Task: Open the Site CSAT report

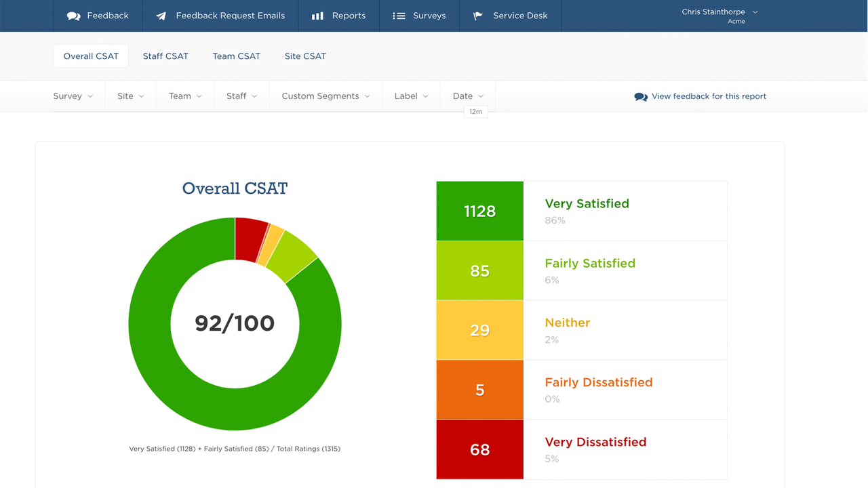Action: click(305, 56)
